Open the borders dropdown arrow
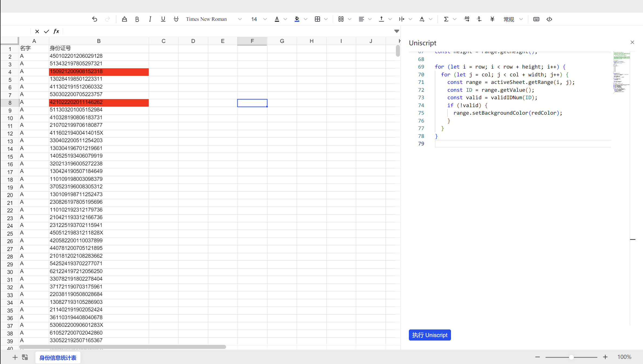Viewport: 643px width, 364px height. (326, 19)
